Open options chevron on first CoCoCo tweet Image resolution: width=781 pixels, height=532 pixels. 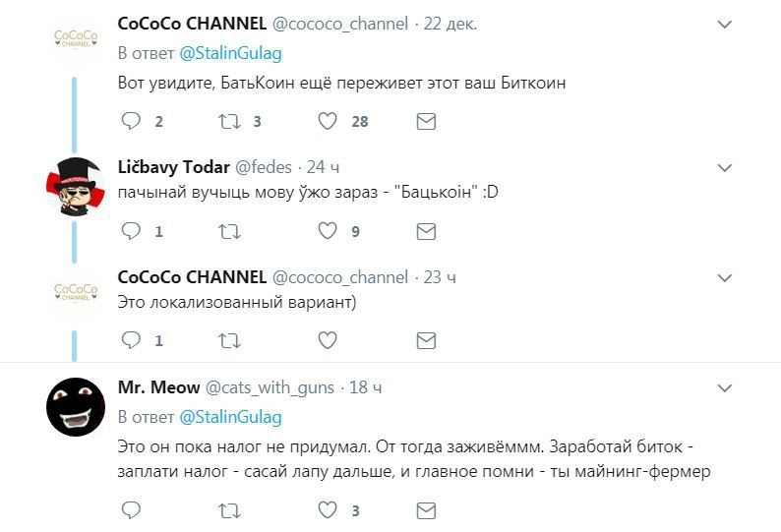click(x=724, y=25)
